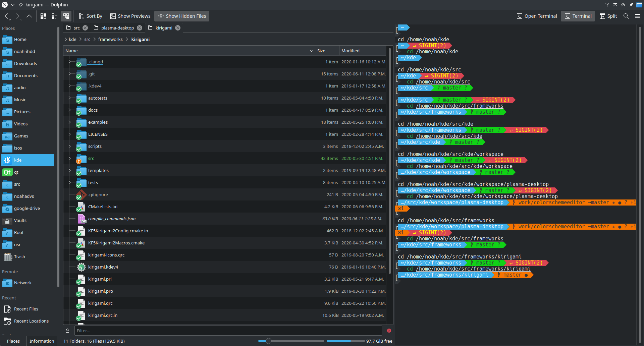This screenshot has width=644, height=346.
Task: Expand the examples folder
Action: (69, 122)
